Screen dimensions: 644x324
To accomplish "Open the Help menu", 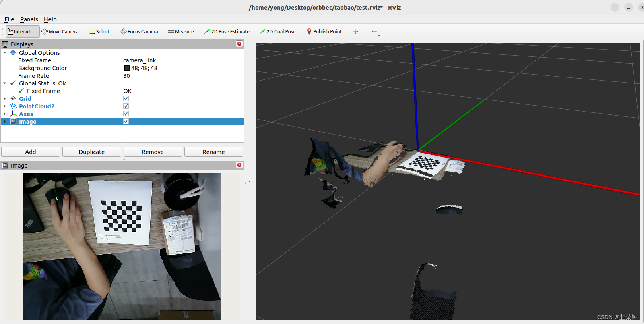I will [50, 19].
